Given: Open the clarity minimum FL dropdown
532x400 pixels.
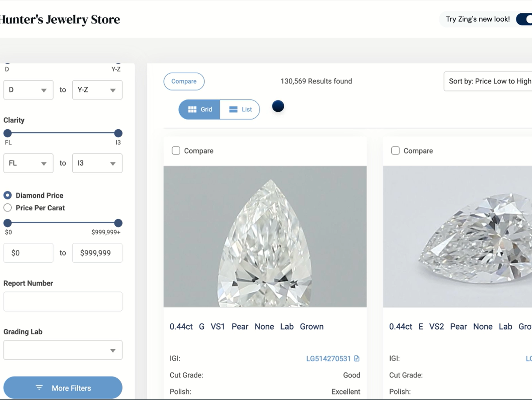Looking at the screenshot, I should (x=28, y=163).
